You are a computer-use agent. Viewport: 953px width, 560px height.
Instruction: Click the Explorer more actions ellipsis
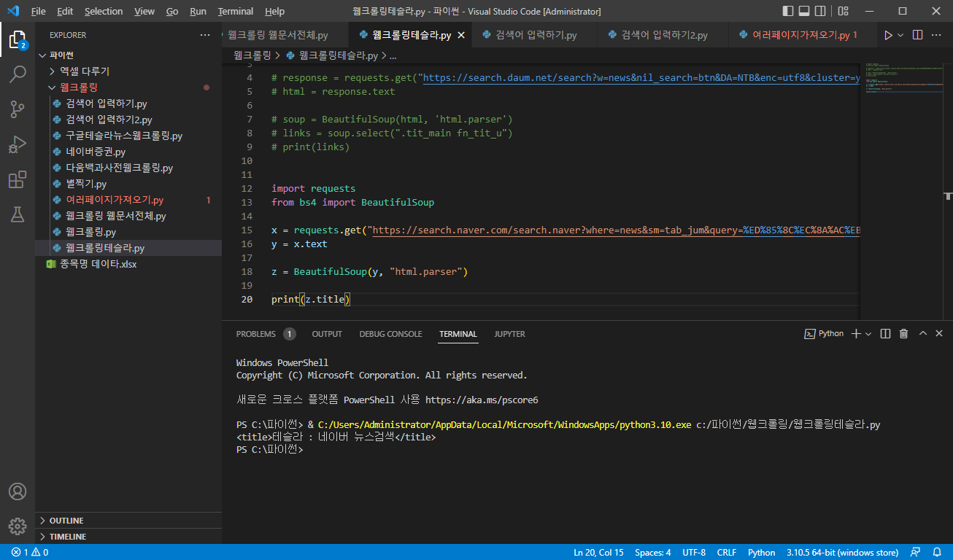205,35
